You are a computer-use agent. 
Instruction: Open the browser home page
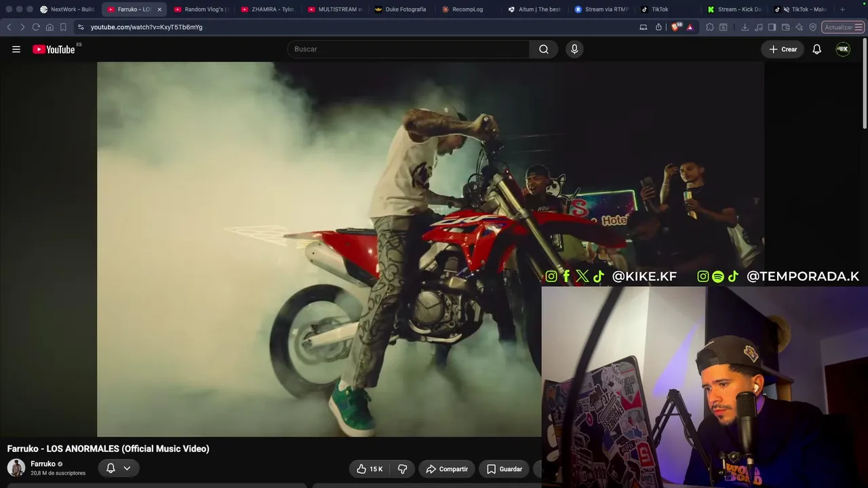[x=50, y=27]
